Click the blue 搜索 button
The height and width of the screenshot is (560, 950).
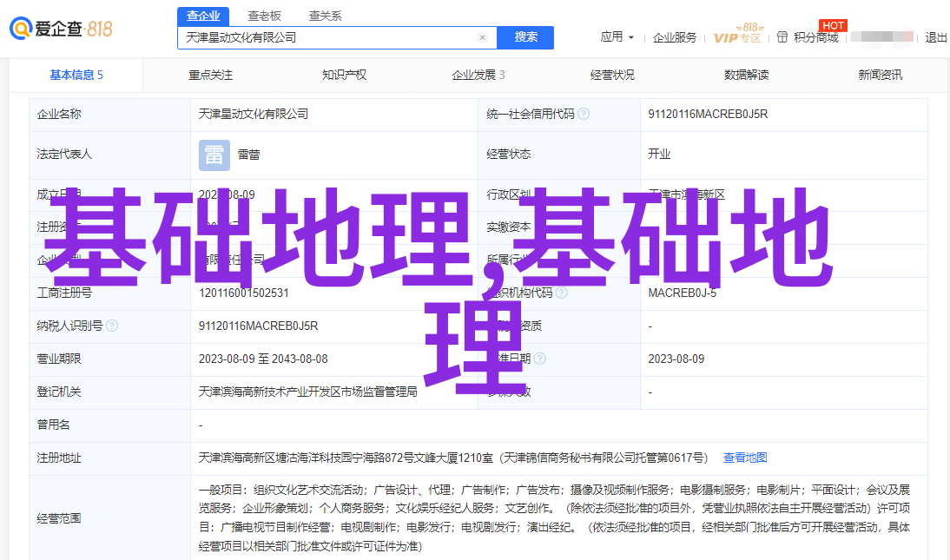pos(525,37)
